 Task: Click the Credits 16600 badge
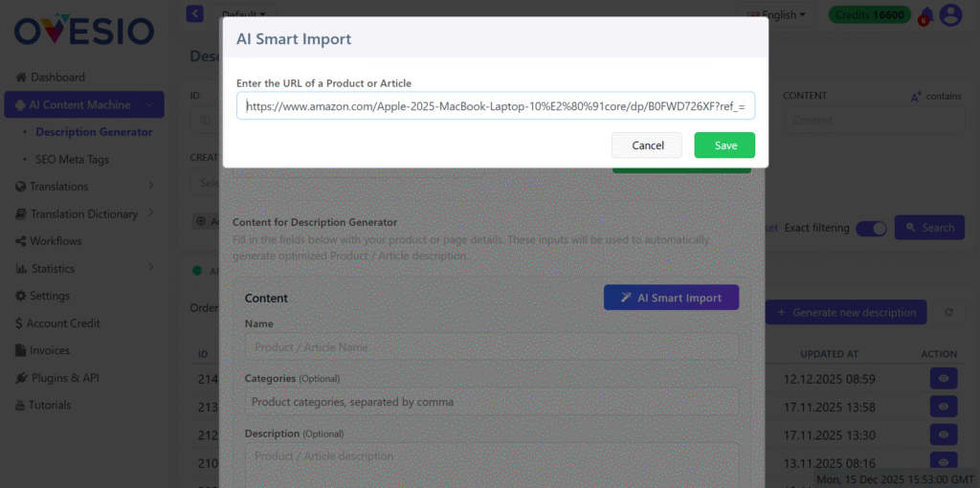pos(868,14)
